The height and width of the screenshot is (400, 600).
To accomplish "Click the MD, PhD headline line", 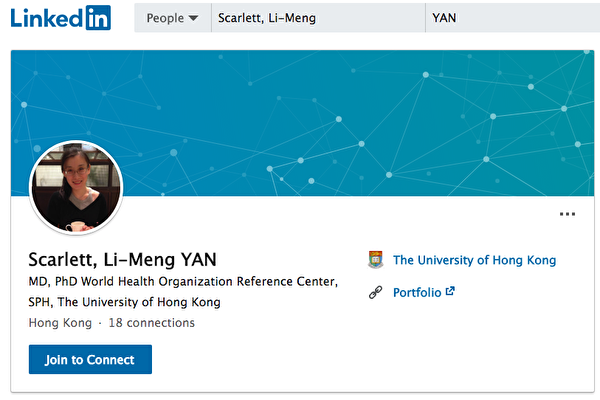I will tap(182, 281).
